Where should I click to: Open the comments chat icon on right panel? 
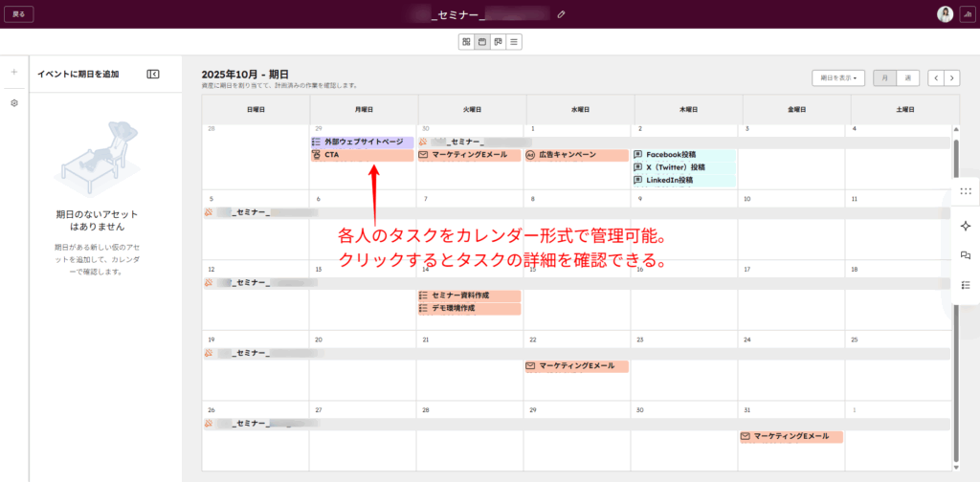click(965, 254)
